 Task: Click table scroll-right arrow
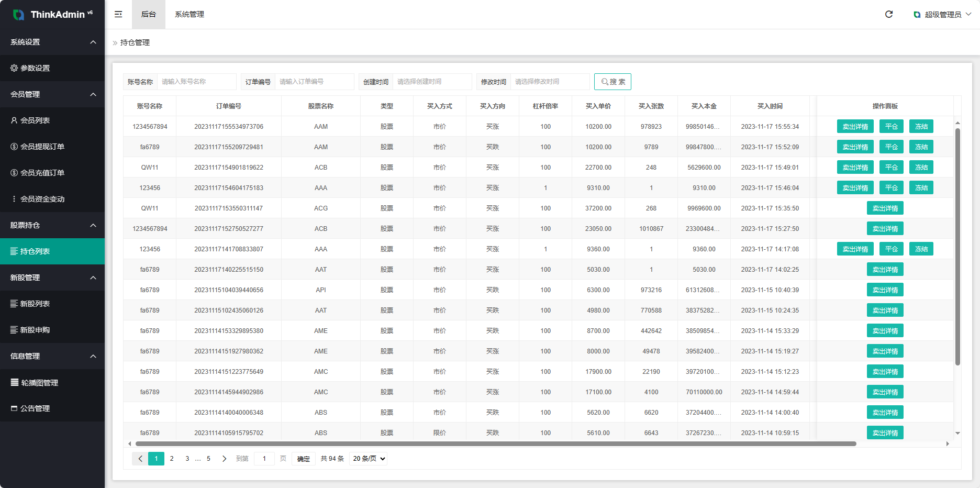[x=948, y=443]
